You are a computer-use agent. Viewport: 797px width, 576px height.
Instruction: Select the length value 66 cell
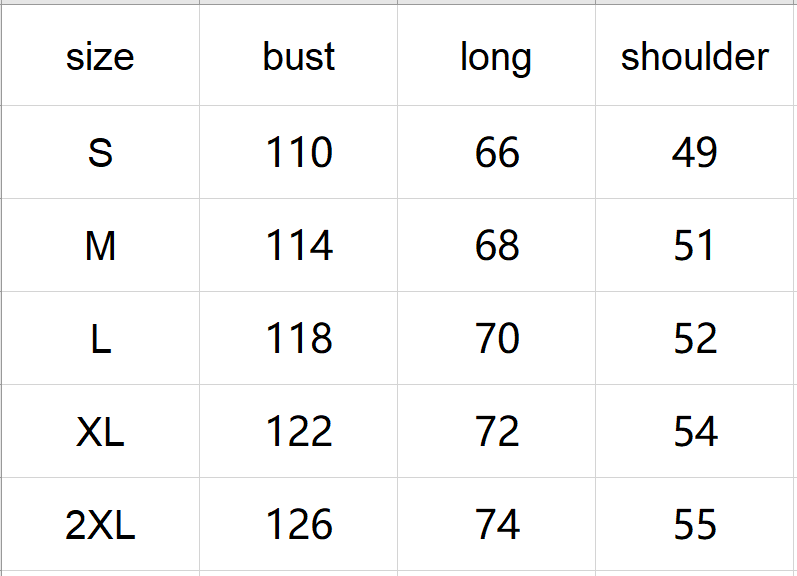tap(496, 153)
